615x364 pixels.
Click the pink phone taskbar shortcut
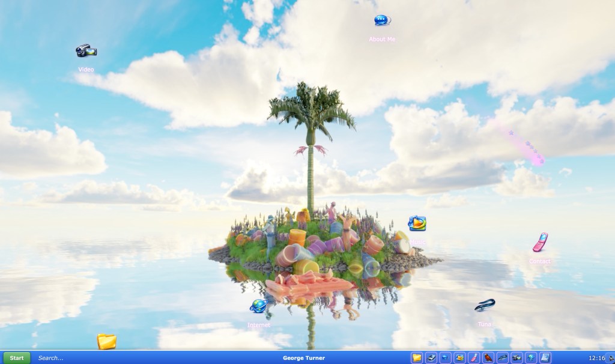click(x=474, y=358)
